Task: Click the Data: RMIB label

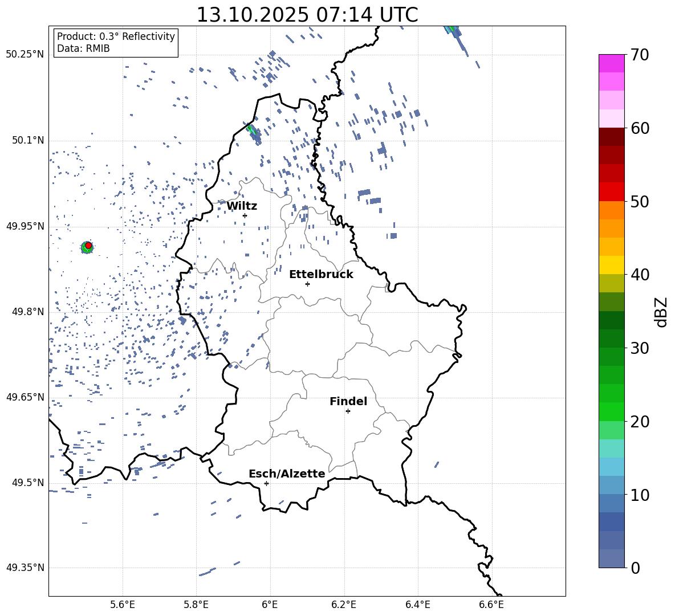Action: [83, 48]
